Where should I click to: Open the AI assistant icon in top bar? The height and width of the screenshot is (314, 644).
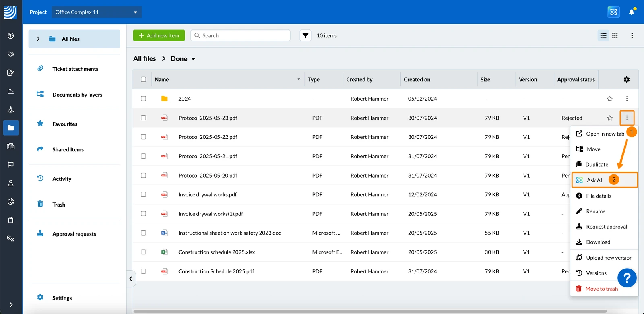pos(613,12)
